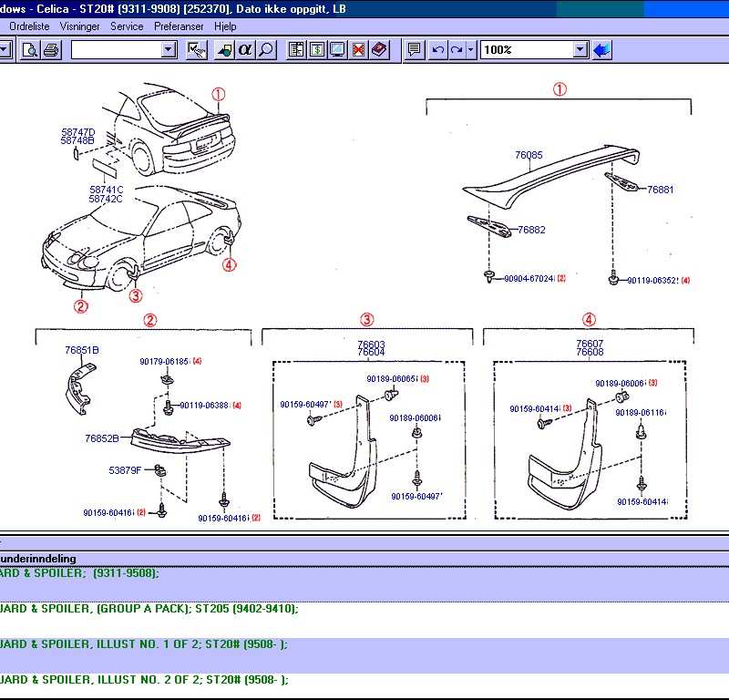Click part number 76881 bracket label
Image resolution: width=729 pixels, height=700 pixels.
coord(660,190)
